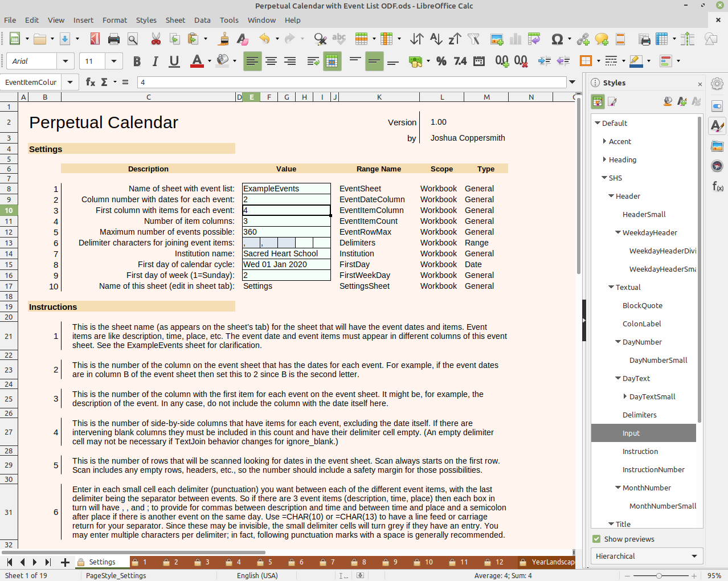Toggle Bold formatting

click(137, 61)
